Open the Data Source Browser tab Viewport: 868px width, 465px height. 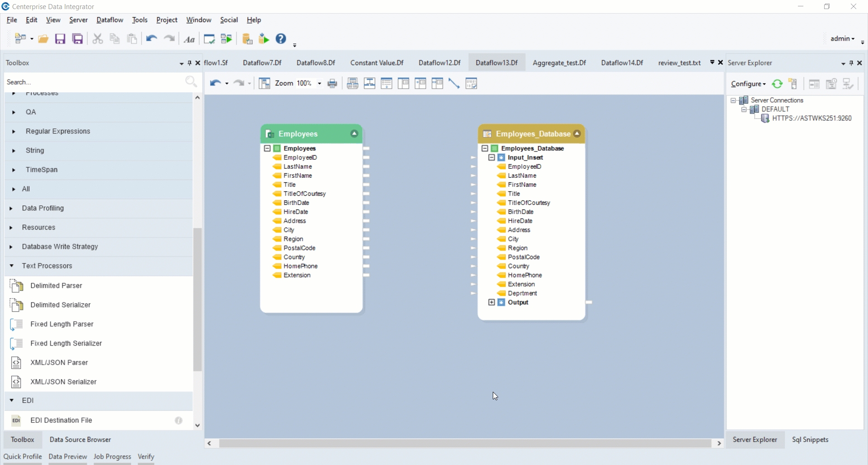(80, 440)
